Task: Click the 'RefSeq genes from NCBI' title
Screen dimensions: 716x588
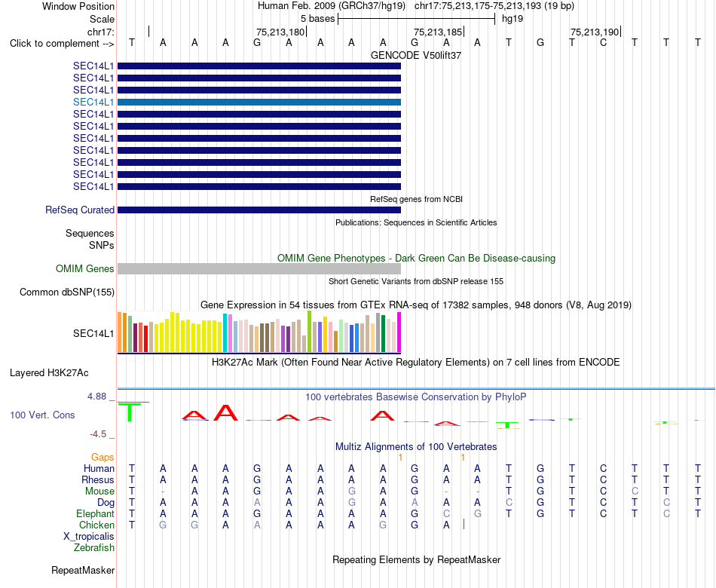Action: [x=417, y=199]
